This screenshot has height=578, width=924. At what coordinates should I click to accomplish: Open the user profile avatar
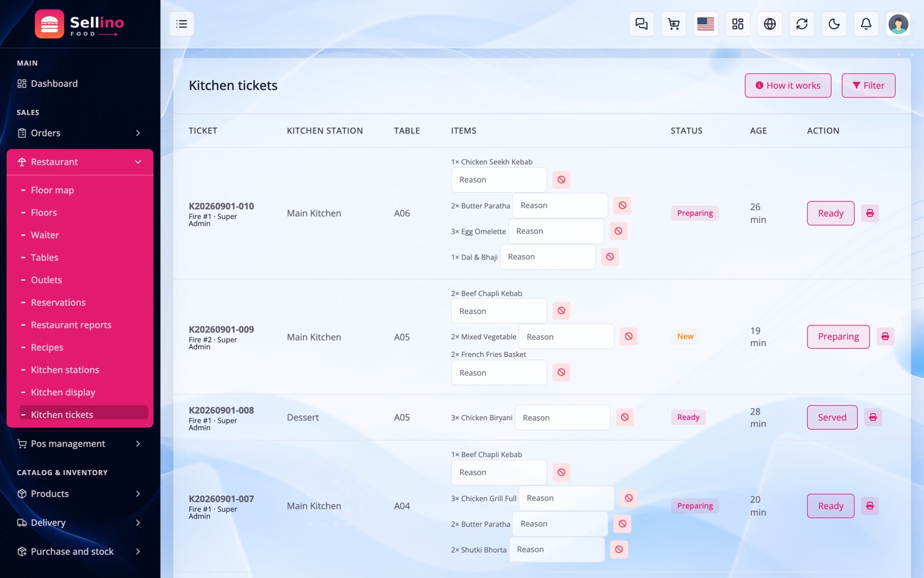point(898,24)
